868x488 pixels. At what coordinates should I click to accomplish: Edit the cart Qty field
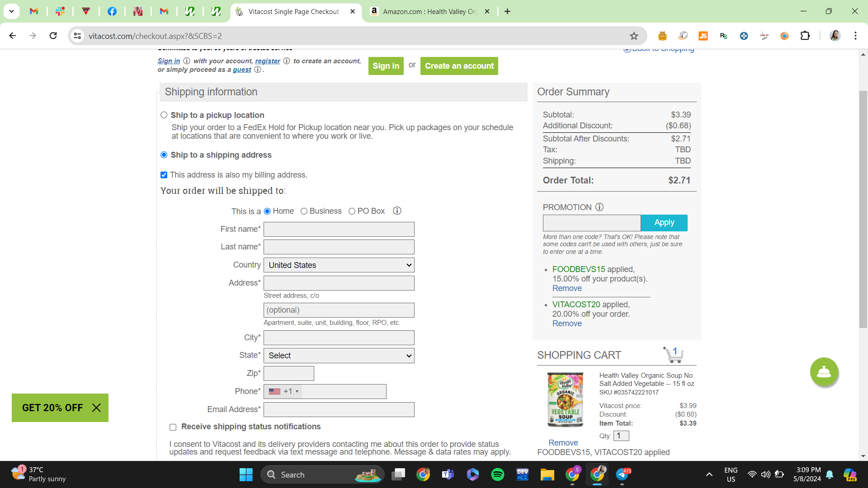pos(621,436)
